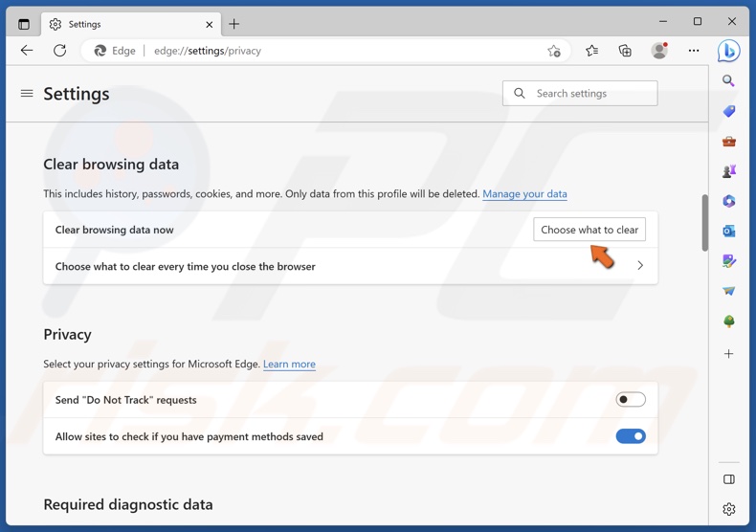Click Choose what to clear button
Image resolution: width=756 pixels, height=532 pixels.
(x=589, y=230)
